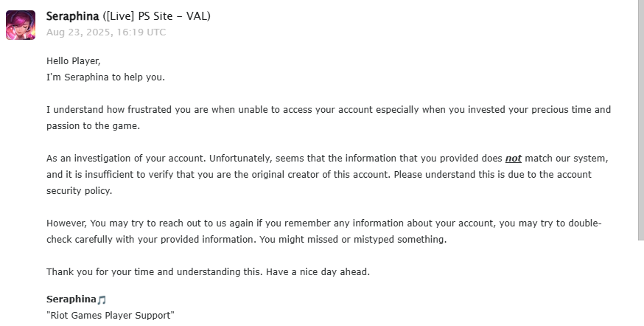
Task: Click the "([Live] PS Site – VAL)" label
Action: [x=156, y=16]
